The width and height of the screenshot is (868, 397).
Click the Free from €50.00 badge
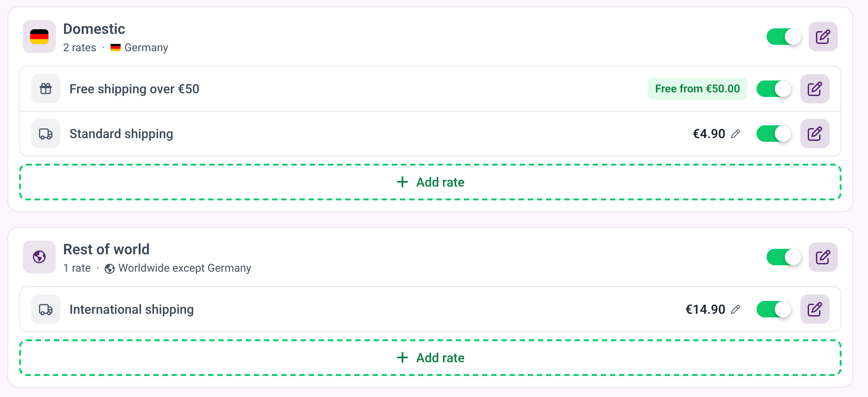pos(697,89)
